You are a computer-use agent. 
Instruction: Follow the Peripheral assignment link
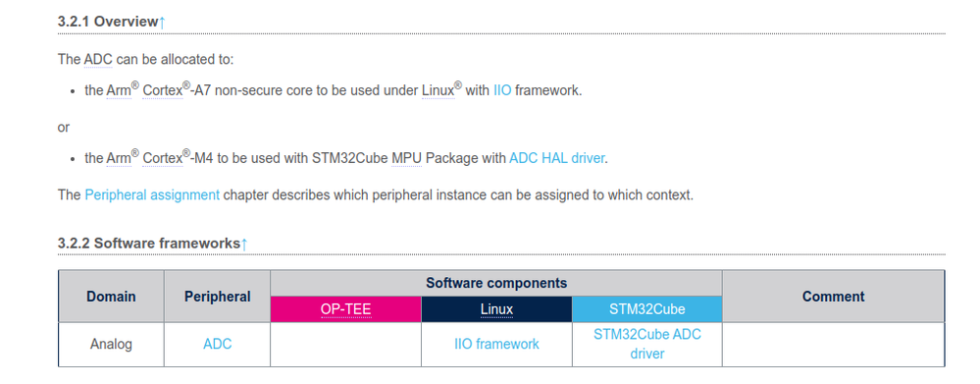click(152, 194)
